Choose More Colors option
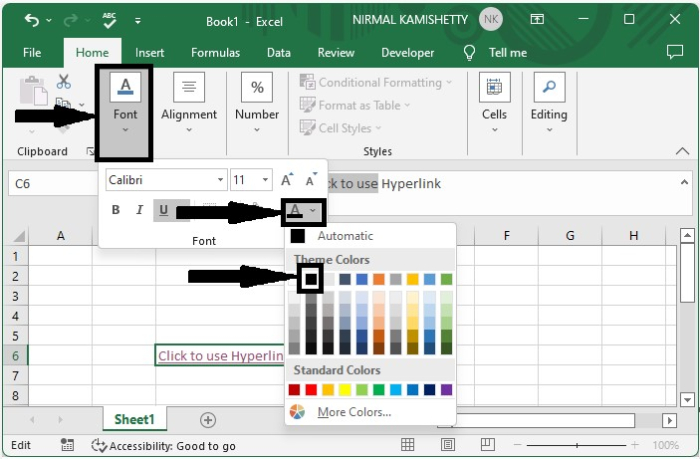The height and width of the screenshot is (459, 700). [353, 412]
